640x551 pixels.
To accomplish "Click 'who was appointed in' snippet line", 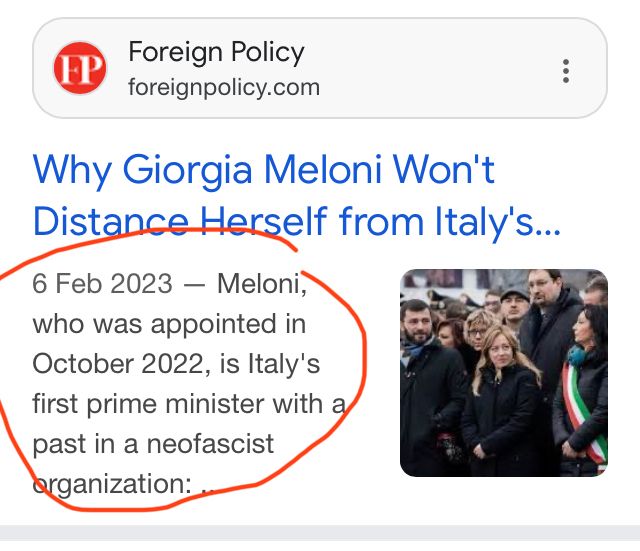I will click(169, 324).
